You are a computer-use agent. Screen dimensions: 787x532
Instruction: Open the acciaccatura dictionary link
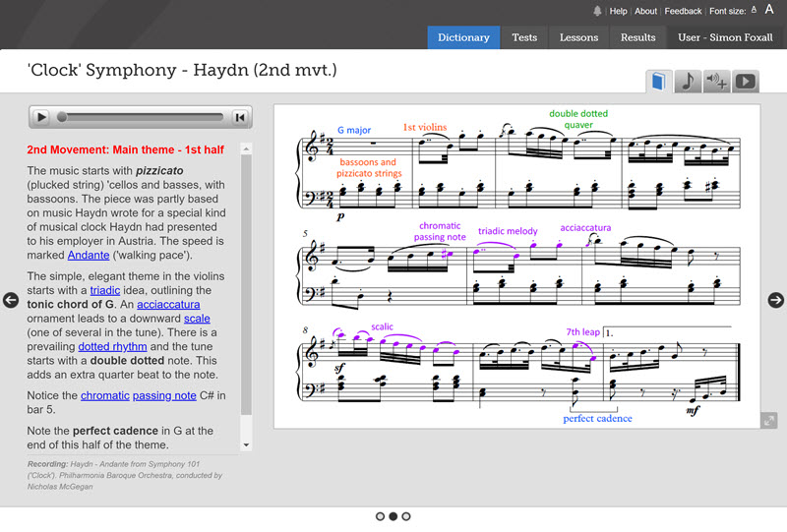click(x=168, y=304)
